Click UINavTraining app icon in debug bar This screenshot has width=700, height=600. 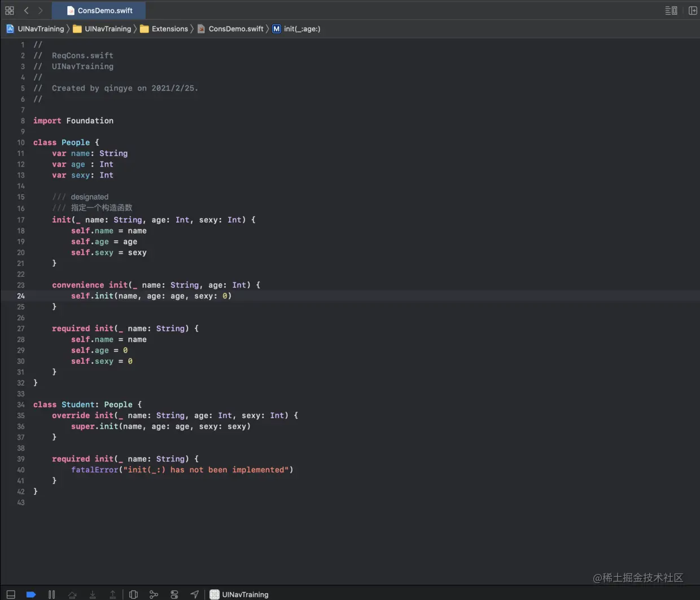(x=215, y=594)
